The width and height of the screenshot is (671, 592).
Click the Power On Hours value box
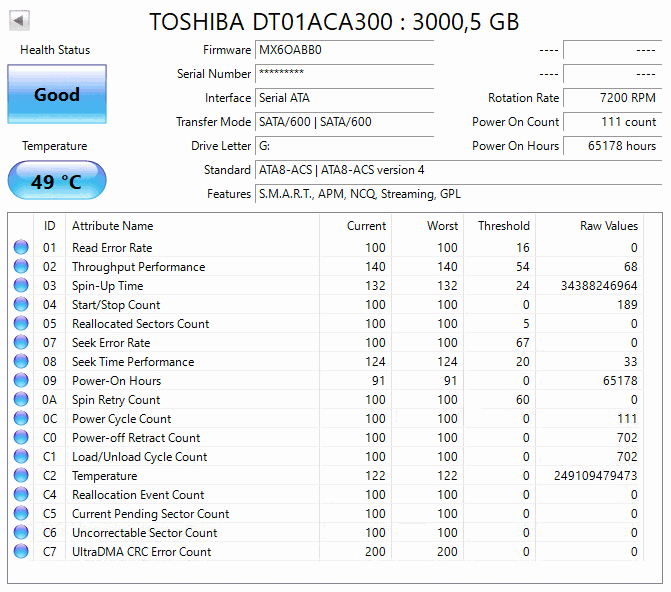tap(612, 146)
